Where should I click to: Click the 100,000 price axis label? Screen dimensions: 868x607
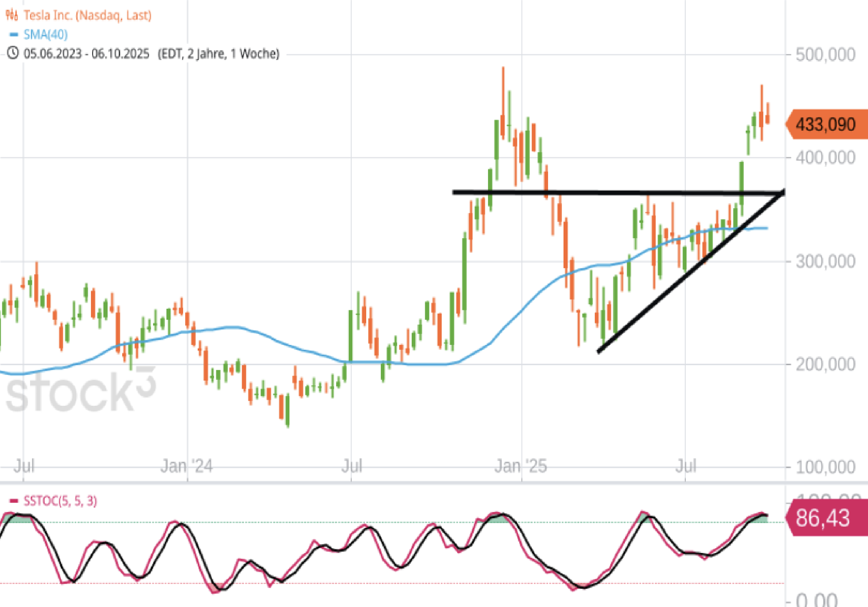click(x=825, y=467)
